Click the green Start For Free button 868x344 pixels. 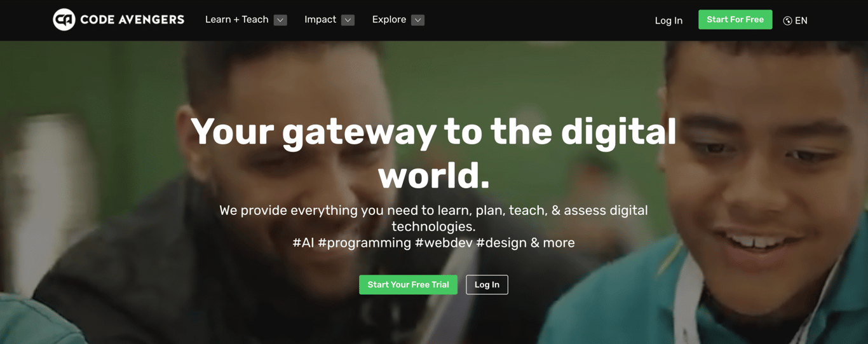(x=735, y=20)
